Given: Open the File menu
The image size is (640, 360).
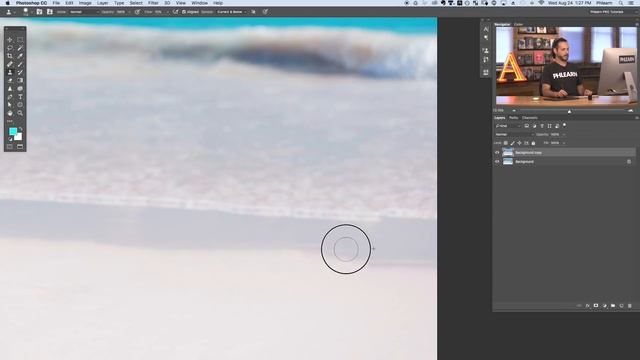Looking at the screenshot, I should 56,3.
